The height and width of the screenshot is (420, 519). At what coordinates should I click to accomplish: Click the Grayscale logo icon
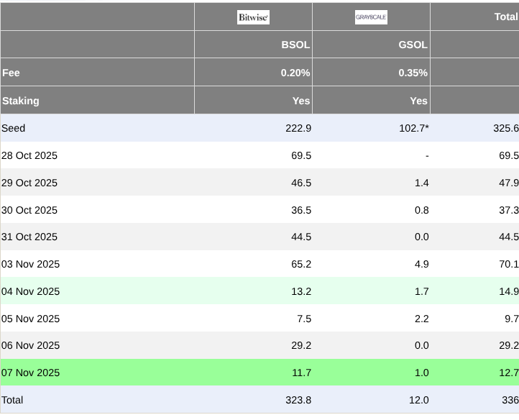(371, 17)
